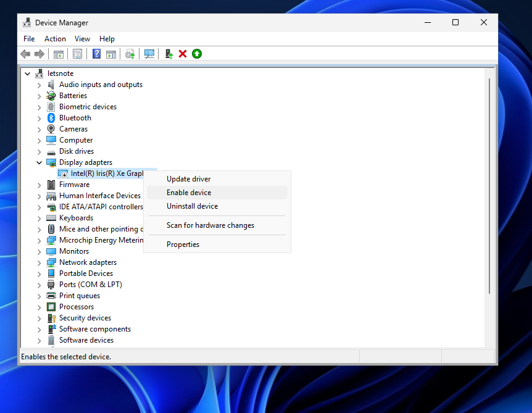Click the Device Manager title bar icon
Screen dimensions: 532x413
(x=27, y=23)
